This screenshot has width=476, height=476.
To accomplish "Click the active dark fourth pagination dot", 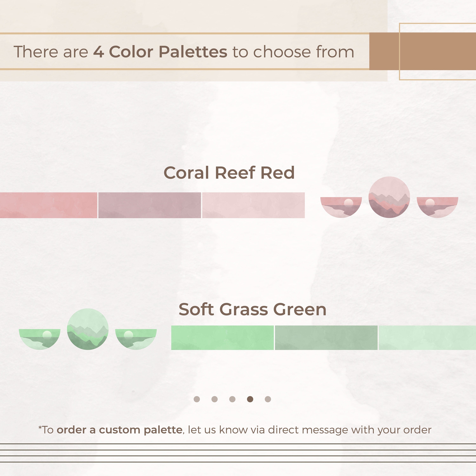I will pos(250,399).
